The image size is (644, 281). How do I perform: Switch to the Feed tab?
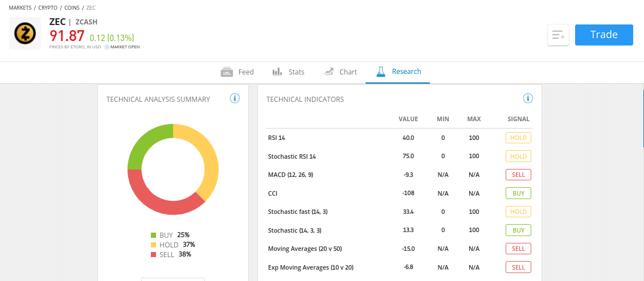(237, 72)
